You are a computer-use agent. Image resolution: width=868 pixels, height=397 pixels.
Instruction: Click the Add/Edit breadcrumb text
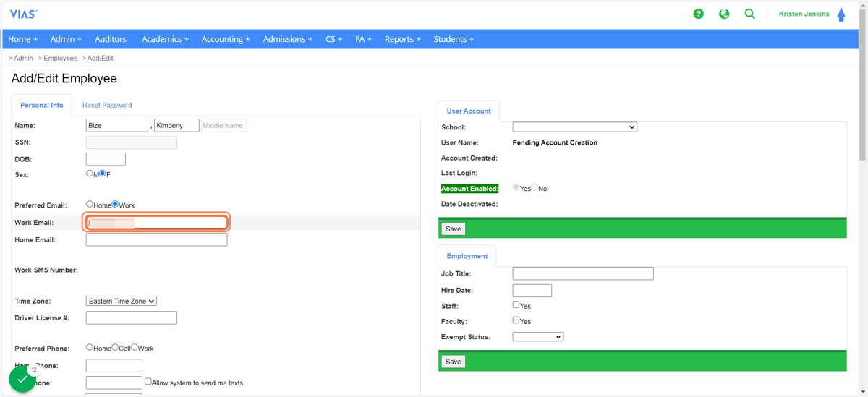click(101, 58)
